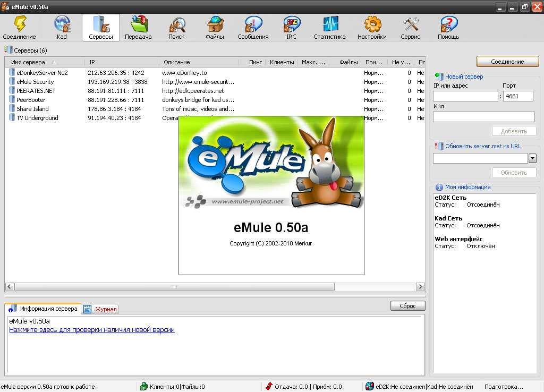This screenshot has height=392, width=544.
Task: Click the Серверы (6) list header icon
Action: click(8, 50)
